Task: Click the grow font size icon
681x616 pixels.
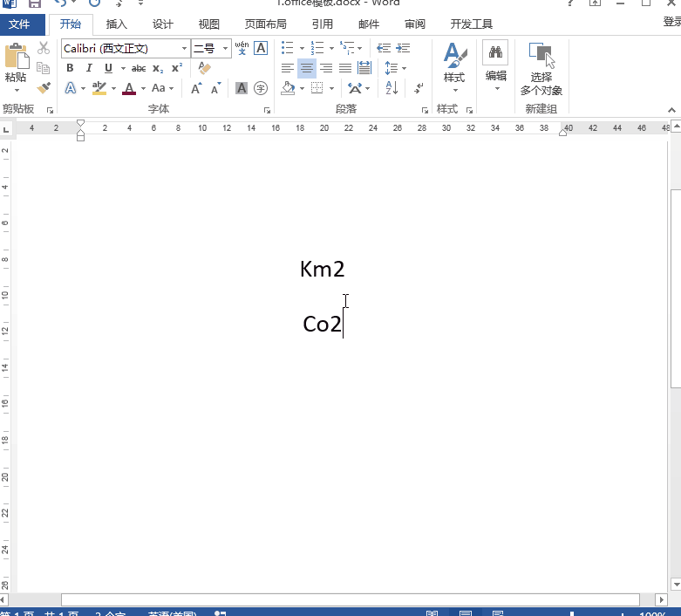Action: pos(196,88)
